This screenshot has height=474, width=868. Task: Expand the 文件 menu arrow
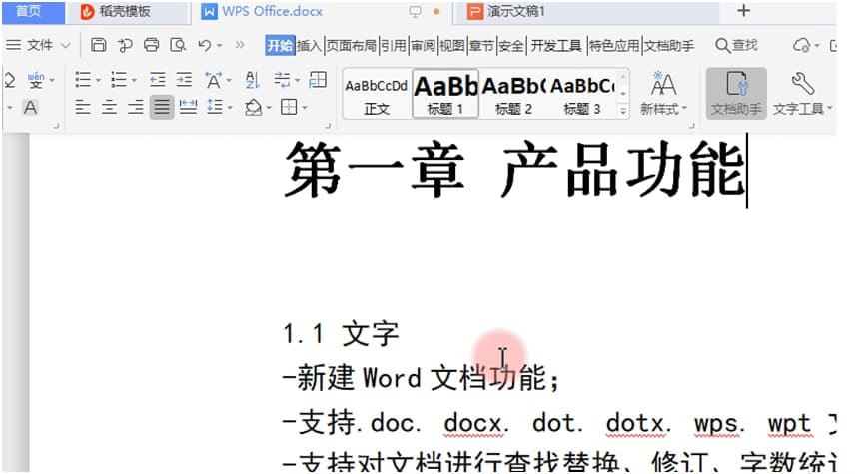tap(65, 45)
